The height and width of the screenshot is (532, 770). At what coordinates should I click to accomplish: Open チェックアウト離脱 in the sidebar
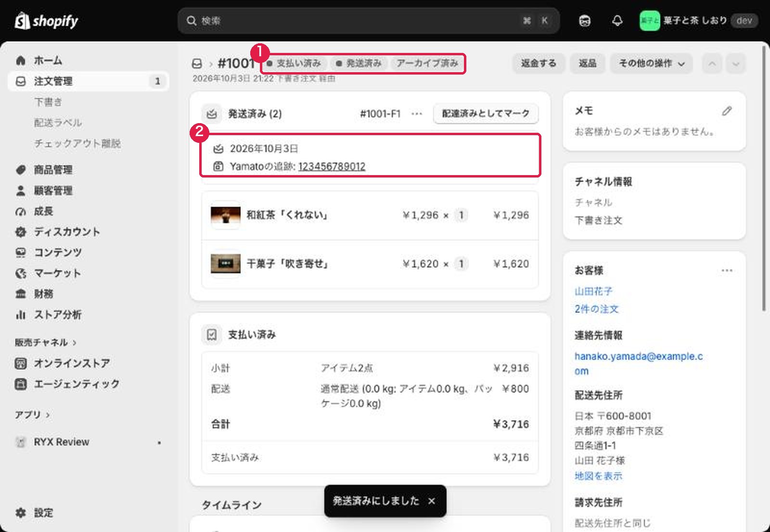pos(77,143)
